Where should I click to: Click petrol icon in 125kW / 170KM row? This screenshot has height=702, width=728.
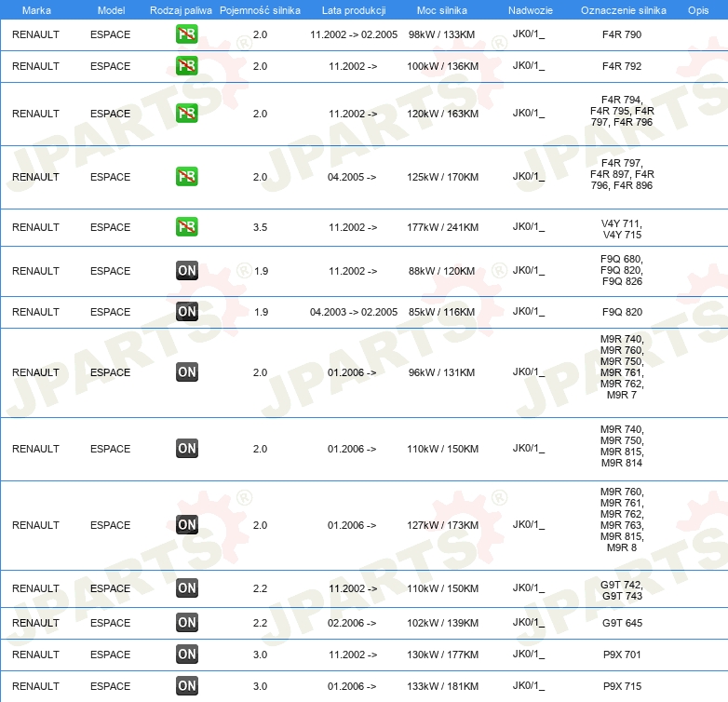[x=186, y=176]
